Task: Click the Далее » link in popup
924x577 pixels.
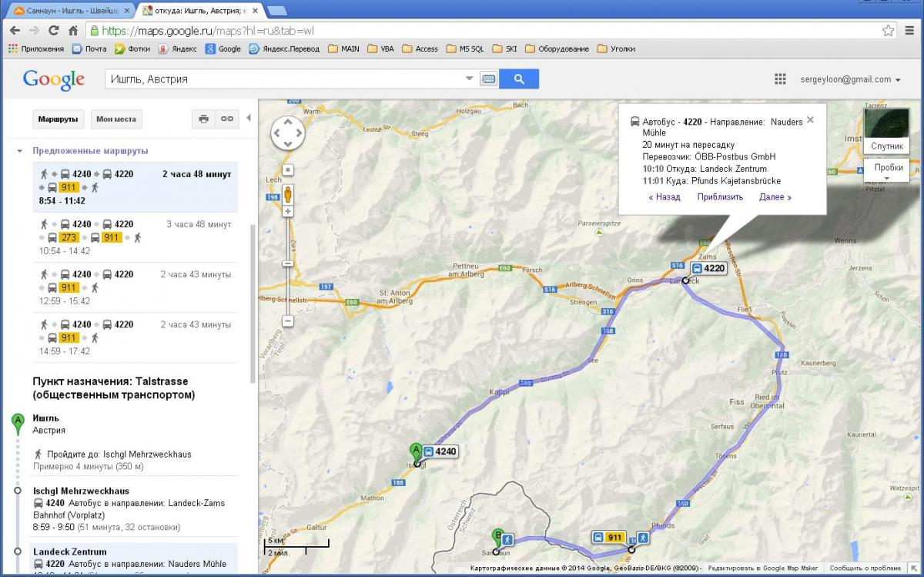Action: click(x=775, y=196)
